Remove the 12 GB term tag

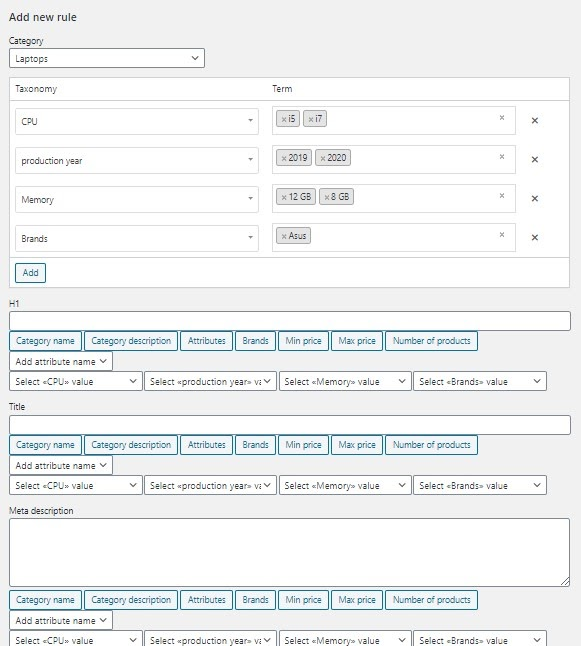(x=284, y=197)
